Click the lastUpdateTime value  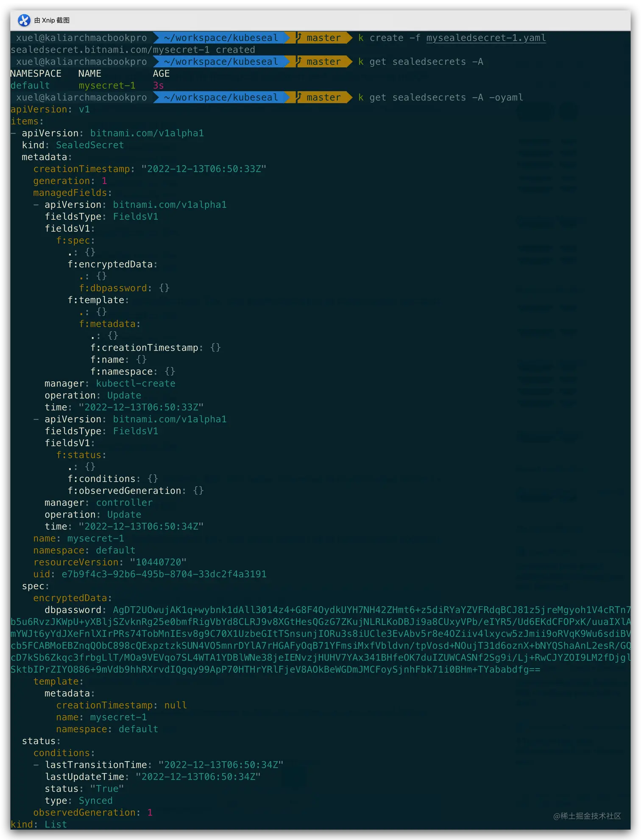pos(198,776)
